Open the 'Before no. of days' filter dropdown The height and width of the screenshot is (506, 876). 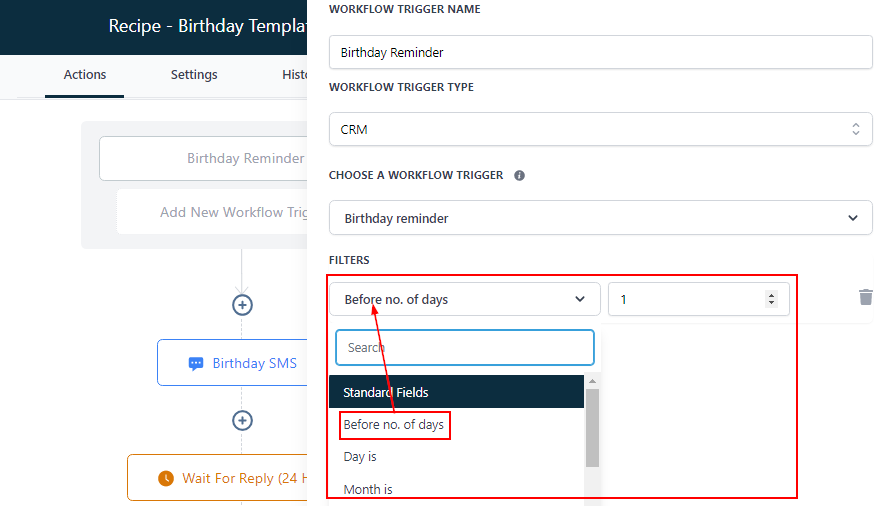464,299
